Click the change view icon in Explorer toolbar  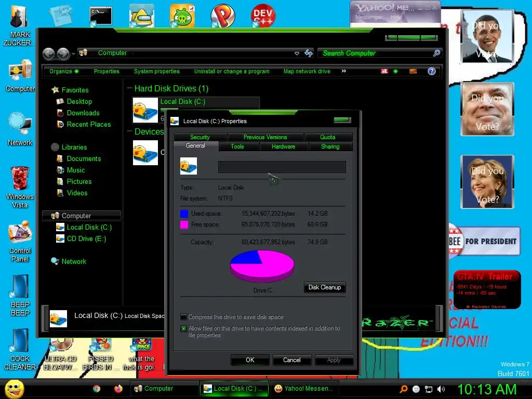pos(384,71)
